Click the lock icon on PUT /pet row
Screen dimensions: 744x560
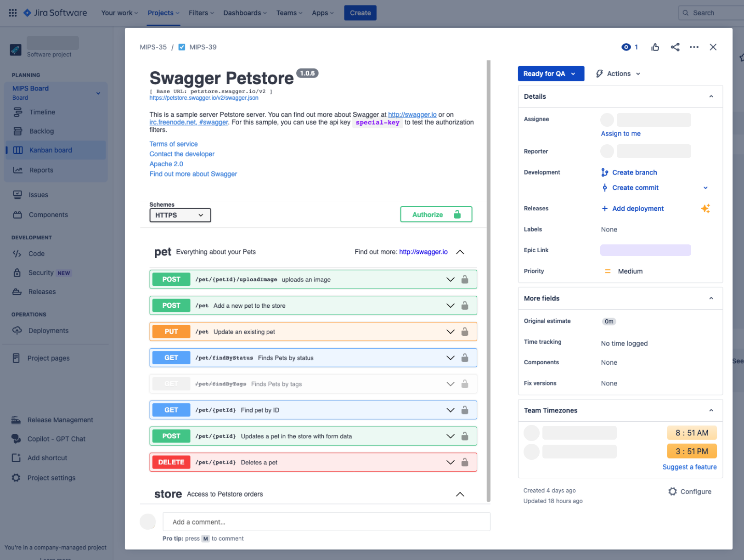click(465, 332)
